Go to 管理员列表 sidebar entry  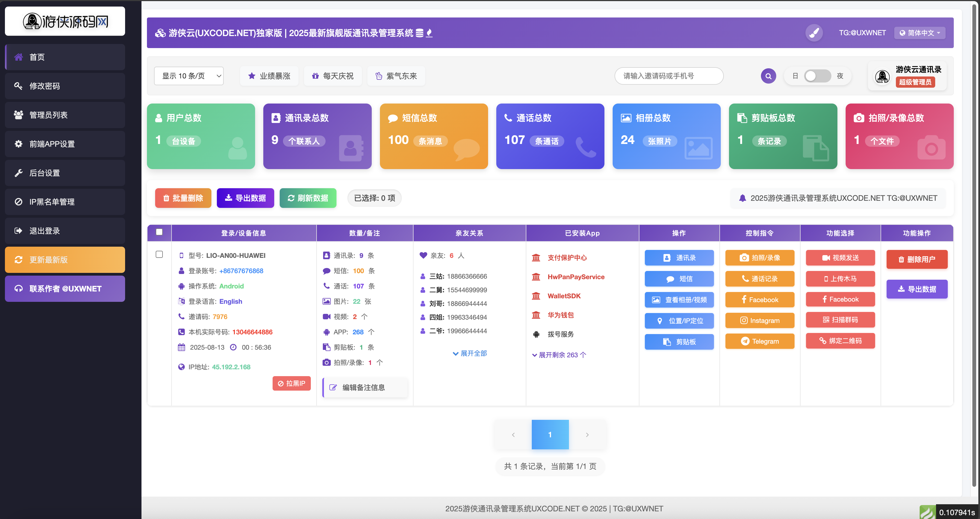(65, 115)
